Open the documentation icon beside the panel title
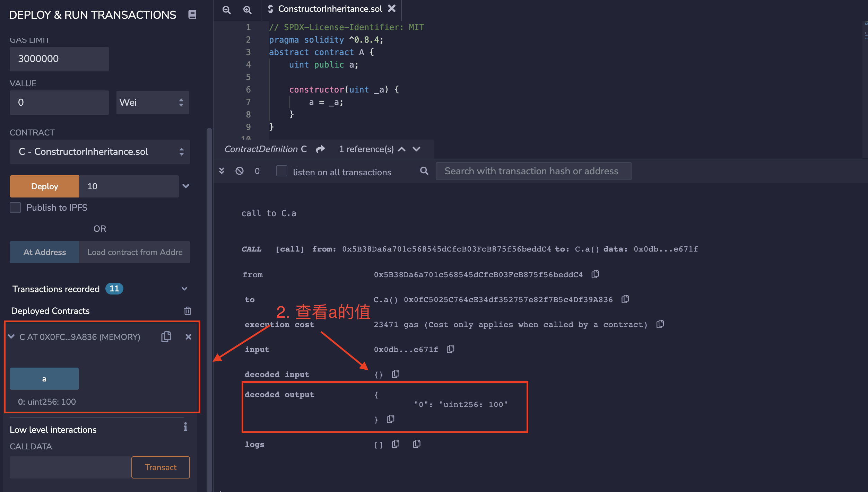Image resolution: width=868 pixels, height=492 pixels. coord(192,15)
